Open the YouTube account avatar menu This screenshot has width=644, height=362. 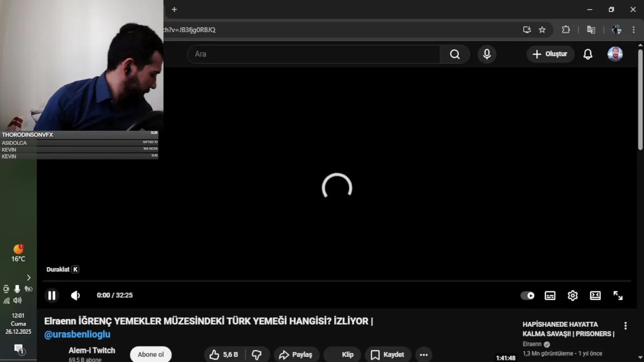[x=615, y=54]
